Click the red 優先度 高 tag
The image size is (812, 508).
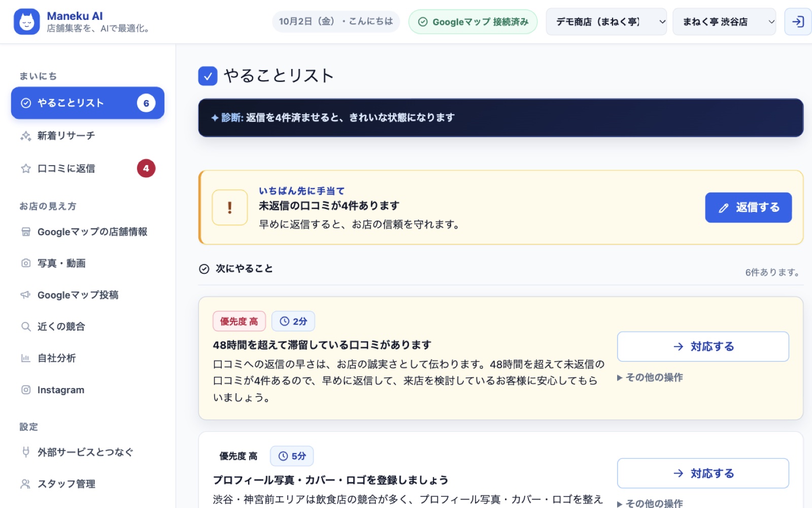click(x=239, y=321)
